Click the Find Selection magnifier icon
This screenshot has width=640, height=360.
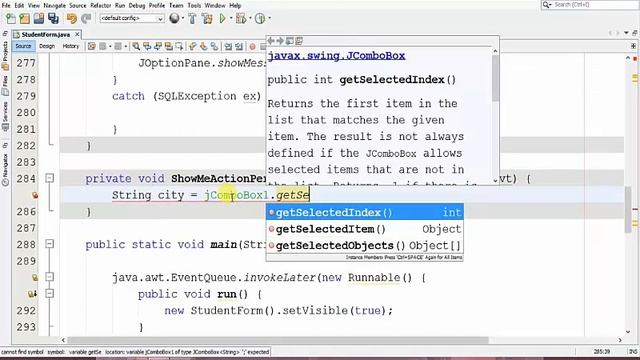136,46
